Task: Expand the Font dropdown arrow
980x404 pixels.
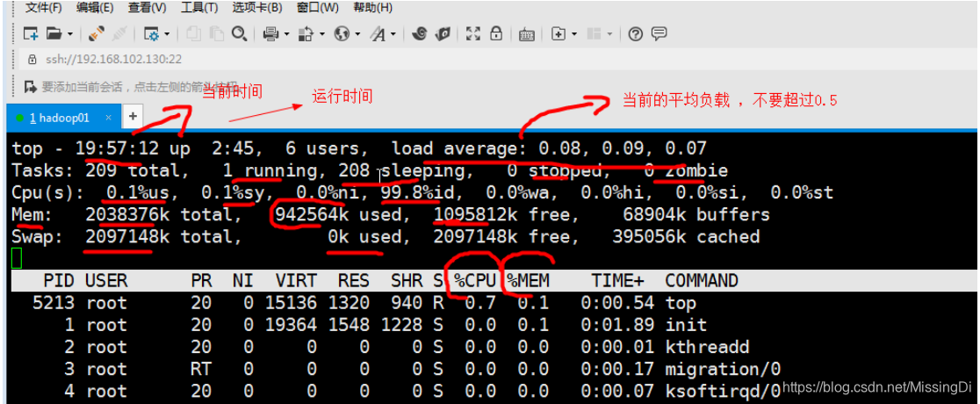Action: click(x=393, y=34)
